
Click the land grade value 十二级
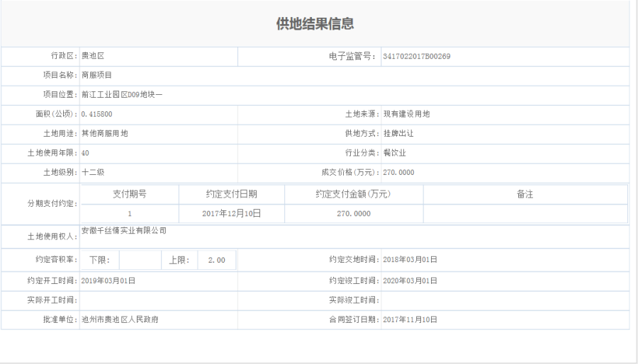coord(93,172)
